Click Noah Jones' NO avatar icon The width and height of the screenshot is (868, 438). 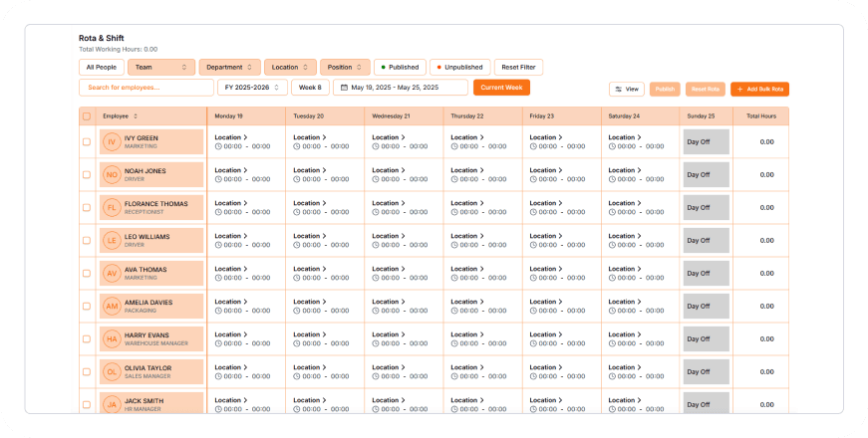(x=112, y=175)
